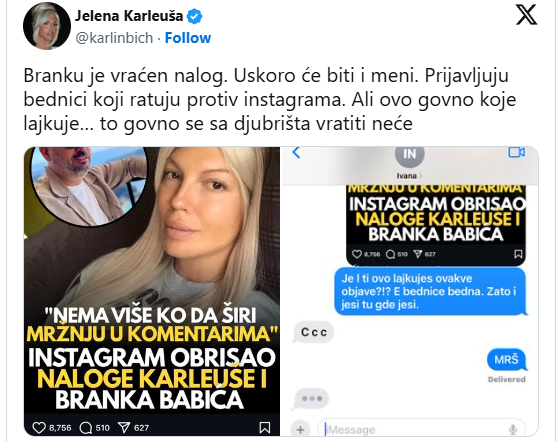The height and width of the screenshot is (442, 557).
Task: Click the round profile avatar photo
Action: click(x=47, y=26)
